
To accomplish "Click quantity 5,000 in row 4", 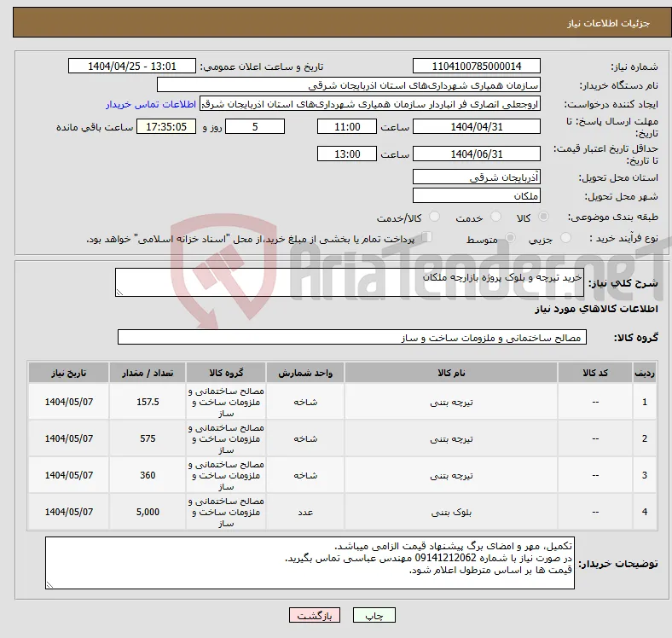I will pyautogui.click(x=148, y=512).
